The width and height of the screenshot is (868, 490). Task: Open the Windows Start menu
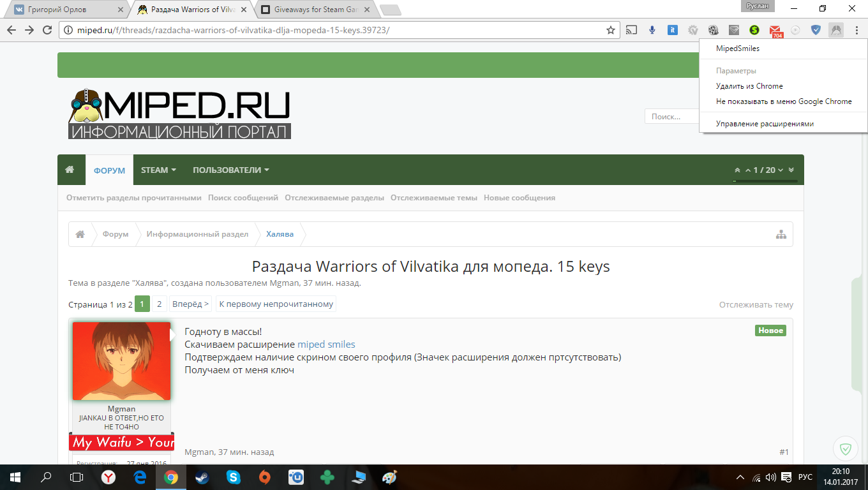click(x=15, y=477)
